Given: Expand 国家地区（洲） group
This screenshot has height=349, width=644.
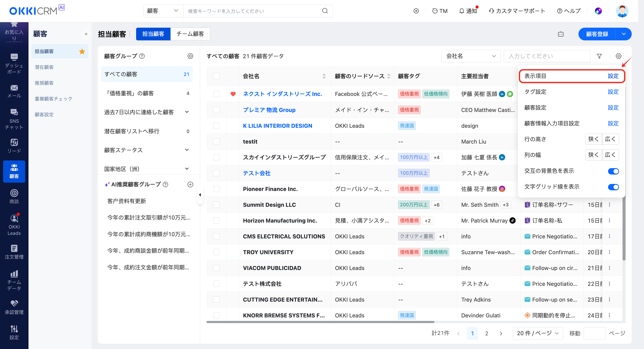Looking at the screenshot, I should point(187,169).
